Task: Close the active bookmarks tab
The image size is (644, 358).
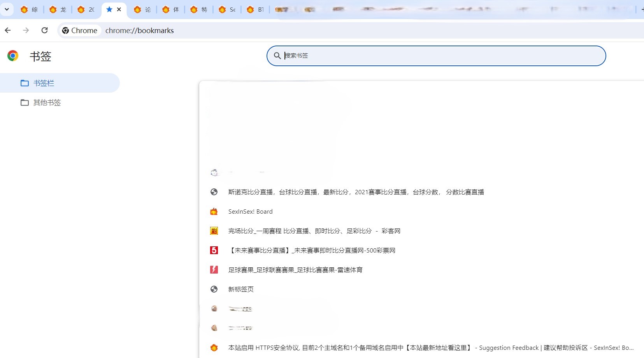Action: pos(119,9)
